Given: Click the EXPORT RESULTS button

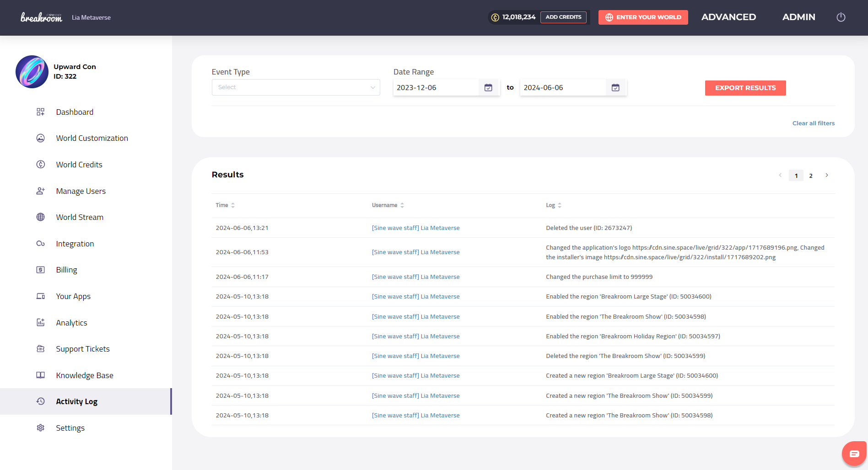Looking at the screenshot, I should click(x=745, y=88).
